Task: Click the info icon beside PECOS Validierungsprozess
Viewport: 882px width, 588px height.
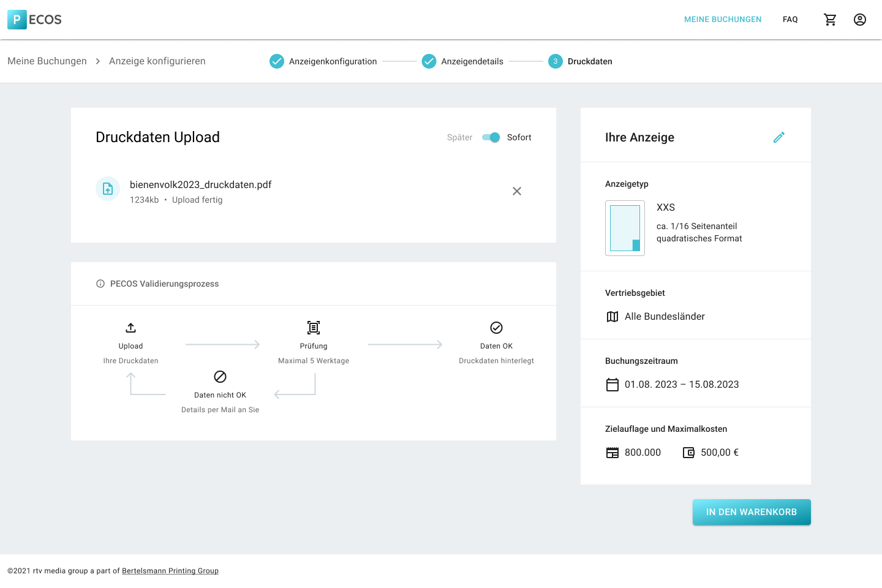Action: coord(100,284)
